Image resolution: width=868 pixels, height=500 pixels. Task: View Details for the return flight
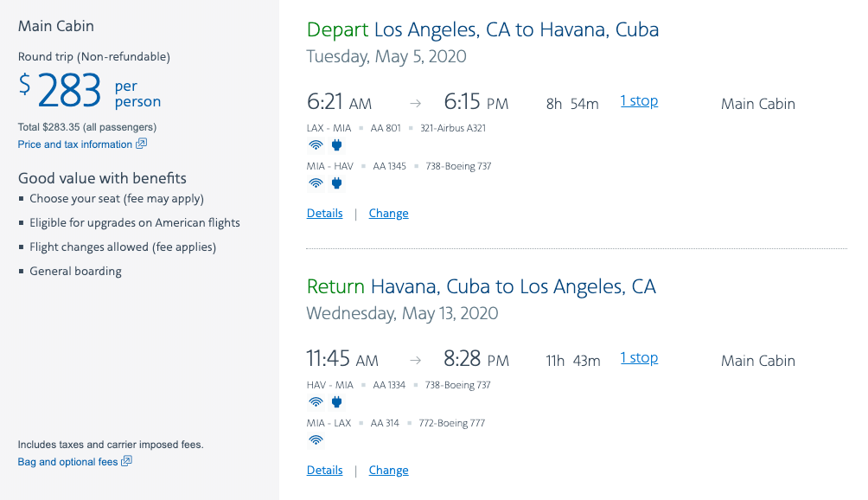click(x=325, y=471)
